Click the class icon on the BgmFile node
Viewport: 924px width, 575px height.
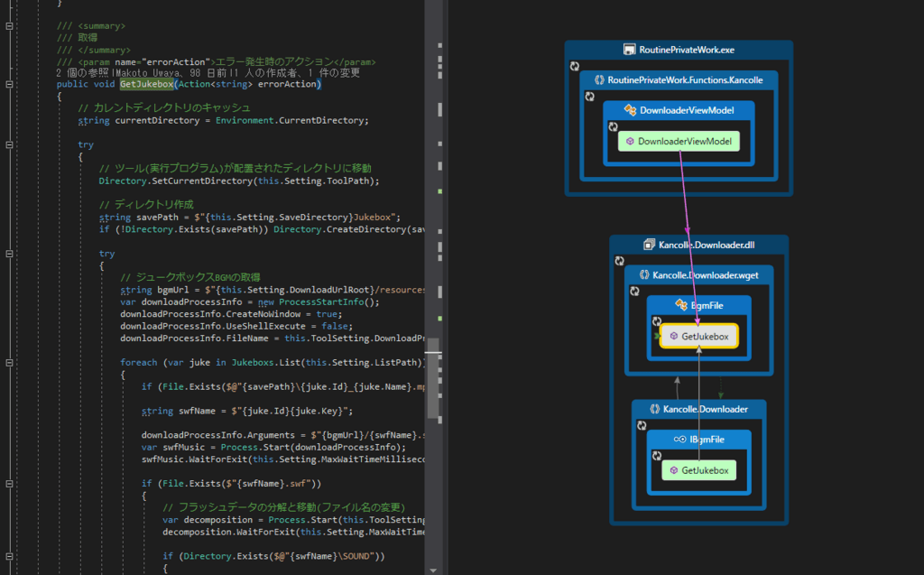pos(680,302)
